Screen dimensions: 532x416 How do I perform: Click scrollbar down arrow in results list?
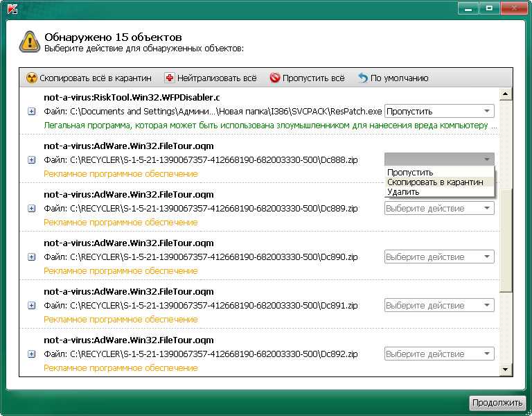pos(506,370)
